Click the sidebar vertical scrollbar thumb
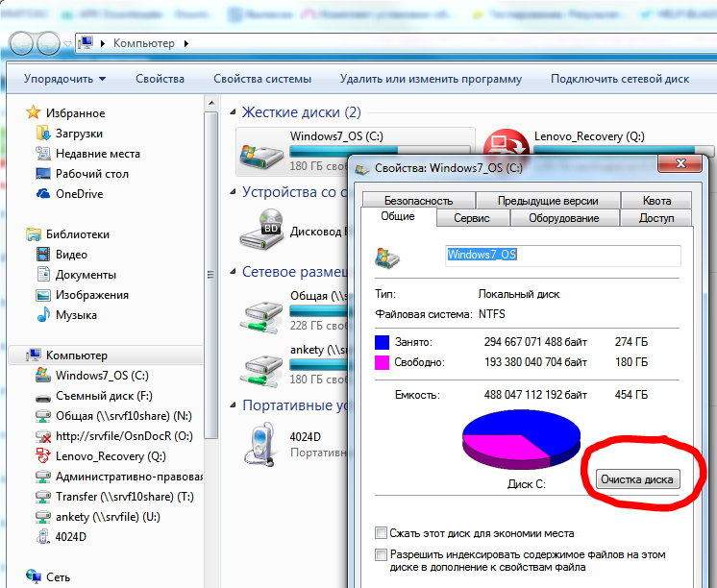 pyautogui.click(x=210, y=275)
